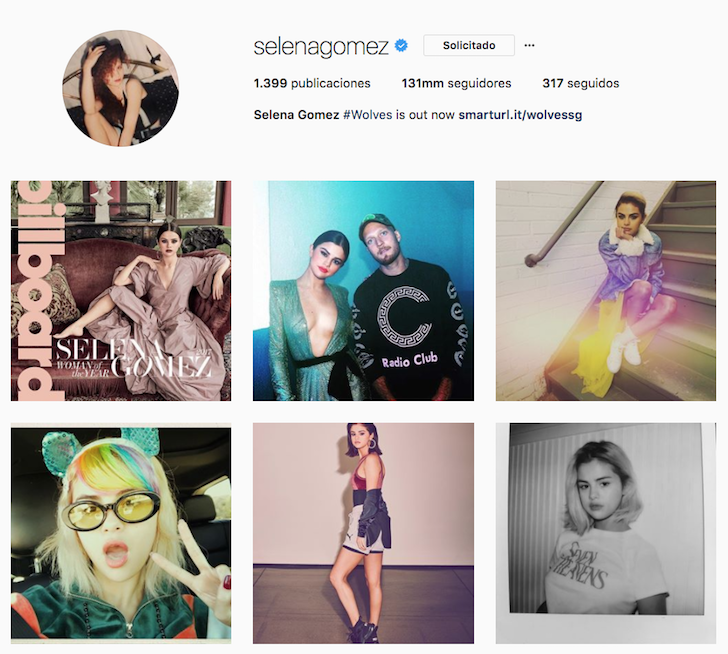The width and height of the screenshot is (728, 654).
Task: Open the smarturl.it/wolvessg bio link
Action: click(520, 115)
